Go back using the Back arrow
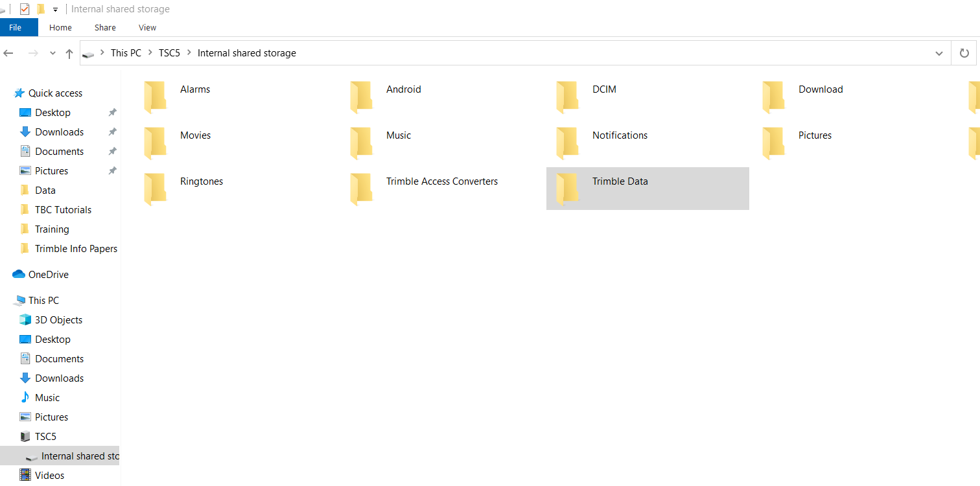 tap(9, 53)
